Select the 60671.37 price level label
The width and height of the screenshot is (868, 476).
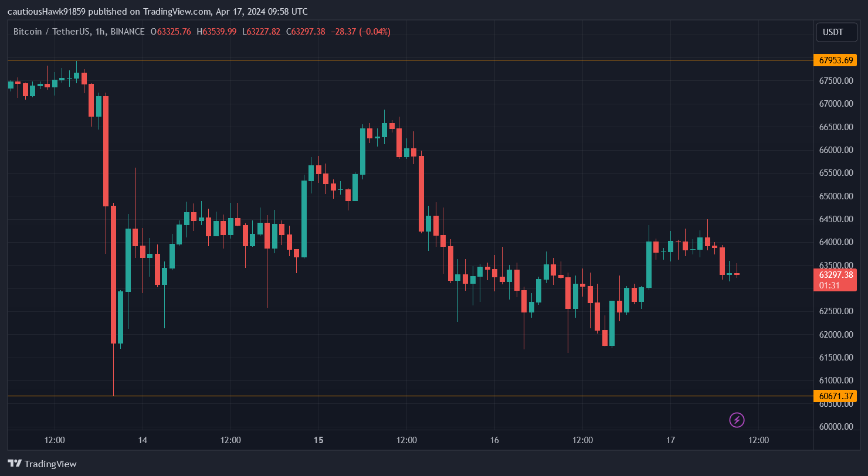[835, 396]
